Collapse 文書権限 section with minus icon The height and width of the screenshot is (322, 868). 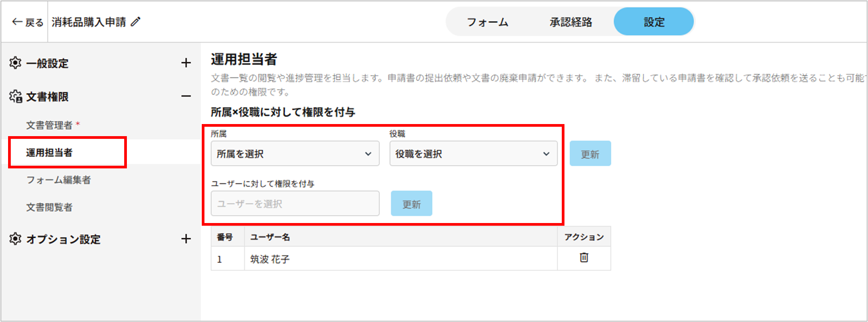[186, 96]
